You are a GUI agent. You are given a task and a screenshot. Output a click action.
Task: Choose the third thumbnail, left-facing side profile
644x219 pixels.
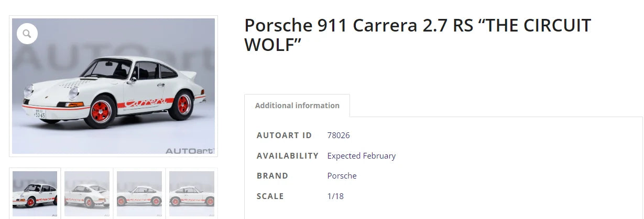point(139,193)
